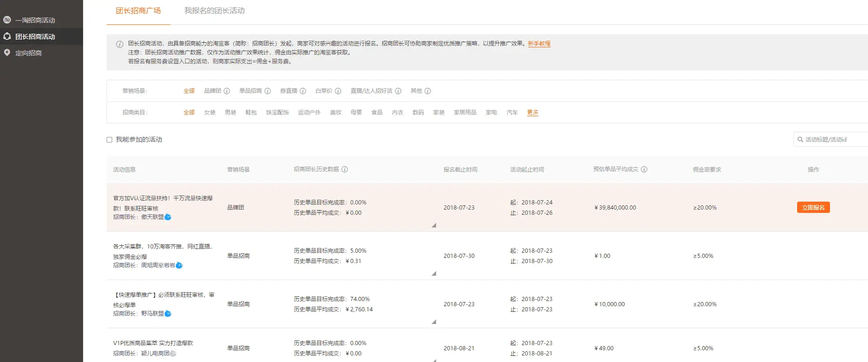
Task: Expand details triangle on 野马联盟 row
Action: (x=434, y=322)
